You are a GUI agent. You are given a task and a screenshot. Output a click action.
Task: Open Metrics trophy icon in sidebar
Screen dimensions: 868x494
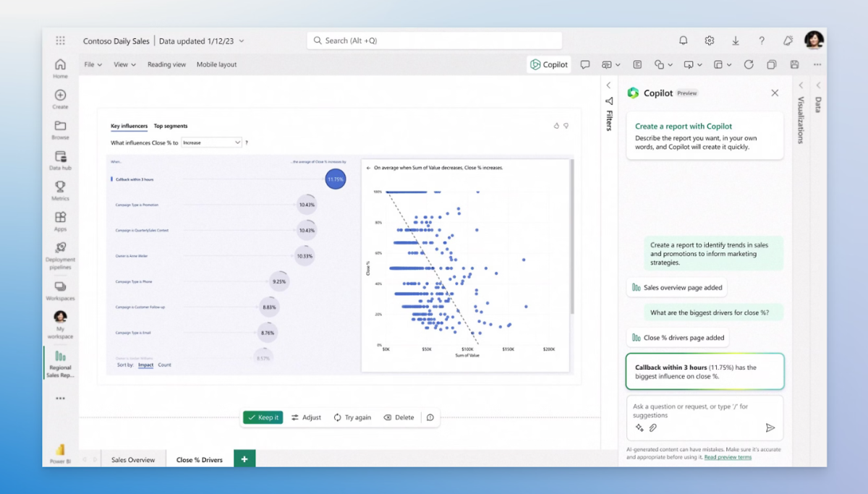pyautogui.click(x=60, y=190)
